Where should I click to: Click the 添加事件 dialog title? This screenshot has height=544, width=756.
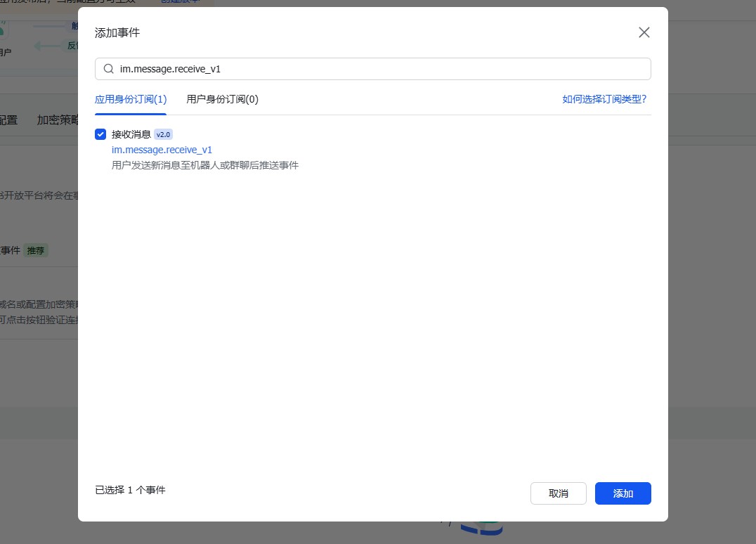[117, 33]
